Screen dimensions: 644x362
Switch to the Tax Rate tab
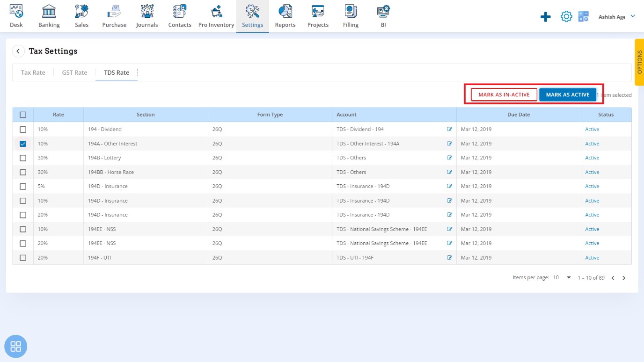[x=33, y=72]
